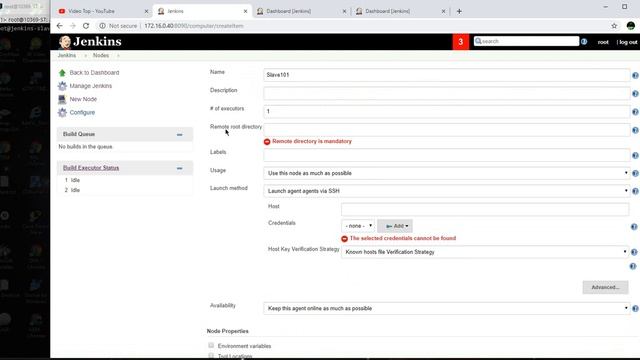Focus the Labels input field
The height and width of the screenshot is (360, 640).
pyautogui.click(x=447, y=155)
